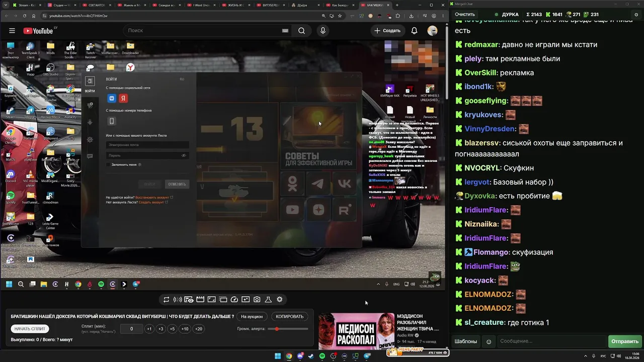The width and height of the screenshot is (644, 362).
Task: Send the chat message with "Отправить"
Action: (x=625, y=342)
